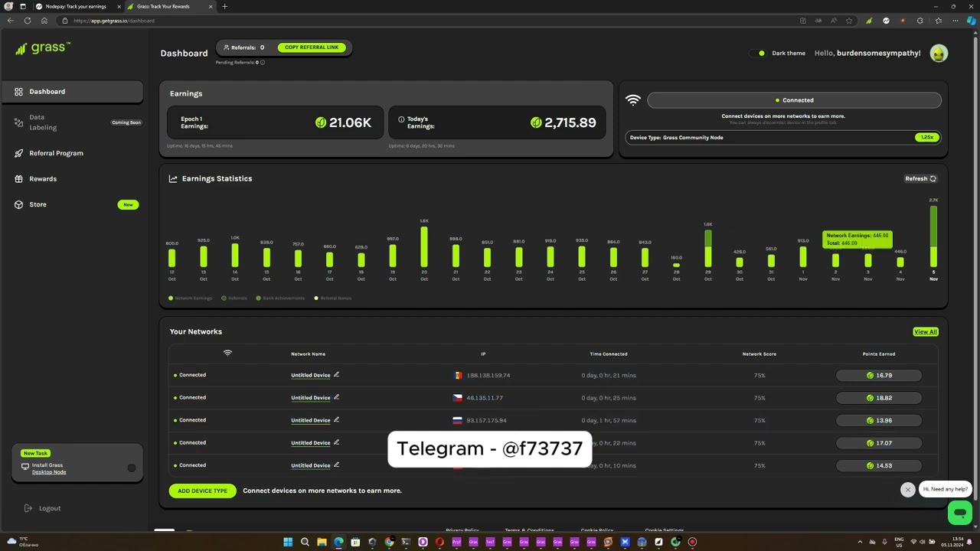The image size is (980, 551).
Task: Click the Add Device Type button
Action: pyautogui.click(x=202, y=491)
